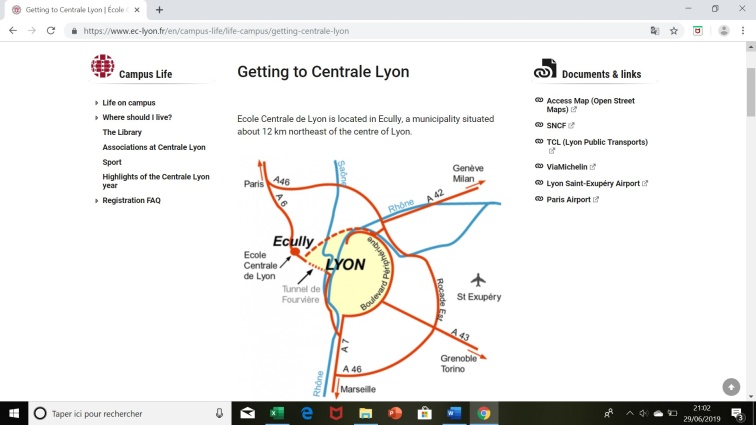Screen dimensions: 756x425
Task: Open Where should I live? page
Action: [137, 117]
